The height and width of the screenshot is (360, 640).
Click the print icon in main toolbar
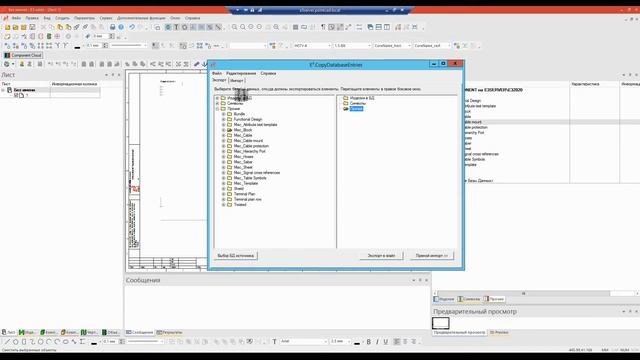[113, 27]
